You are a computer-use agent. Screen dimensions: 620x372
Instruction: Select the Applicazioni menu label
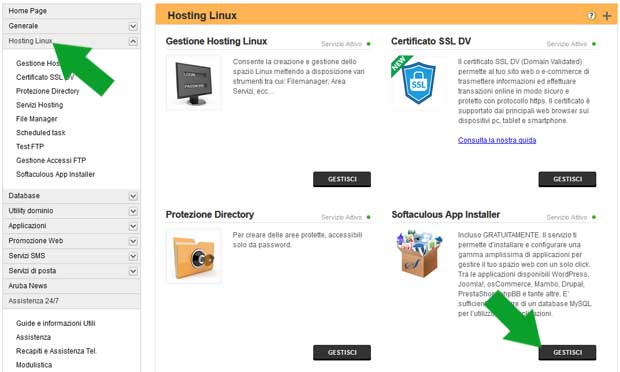tap(27, 226)
